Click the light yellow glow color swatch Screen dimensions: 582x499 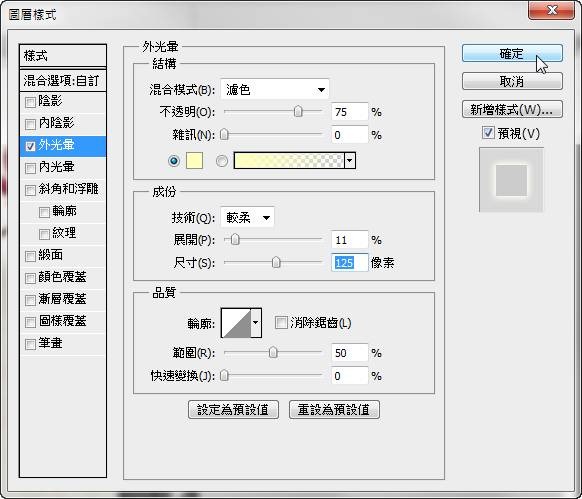[x=194, y=161]
